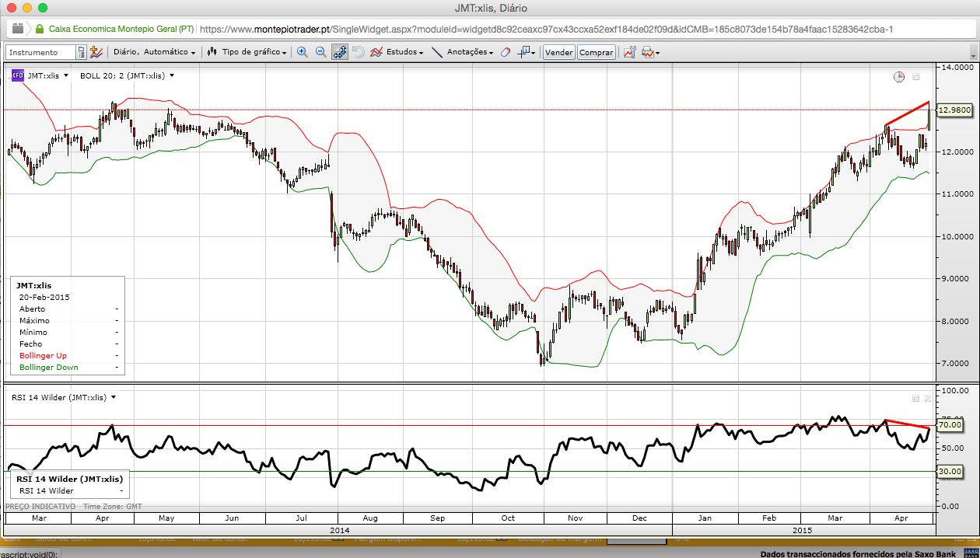Select the eraser tool icon
This screenshot has height=558, width=980.
click(x=505, y=52)
